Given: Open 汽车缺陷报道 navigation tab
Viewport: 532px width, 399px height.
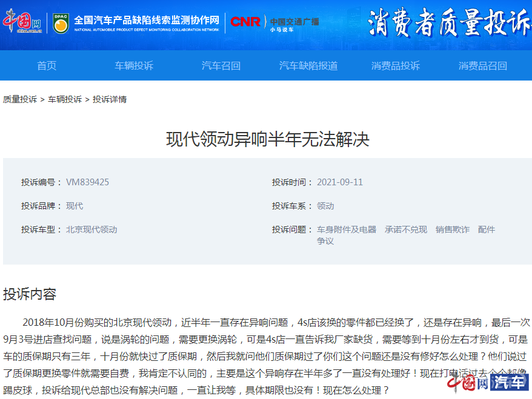Looking at the screenshot, I should (x=308, y=65).
